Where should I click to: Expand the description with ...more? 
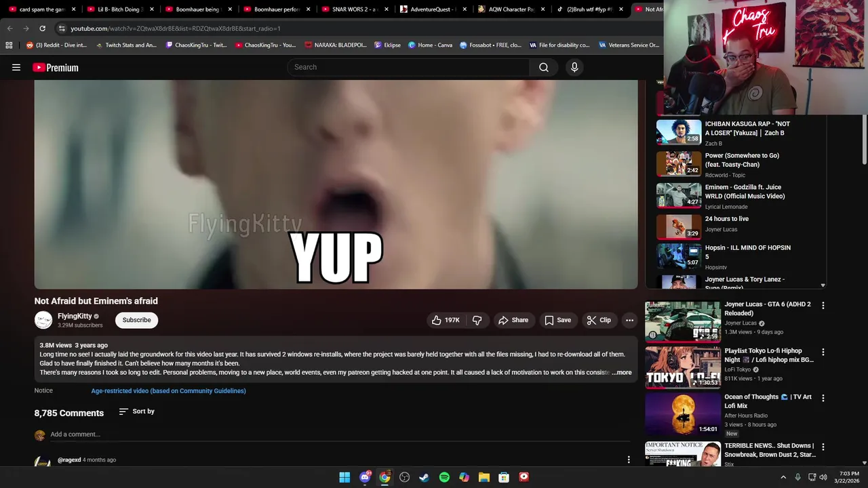622,372
